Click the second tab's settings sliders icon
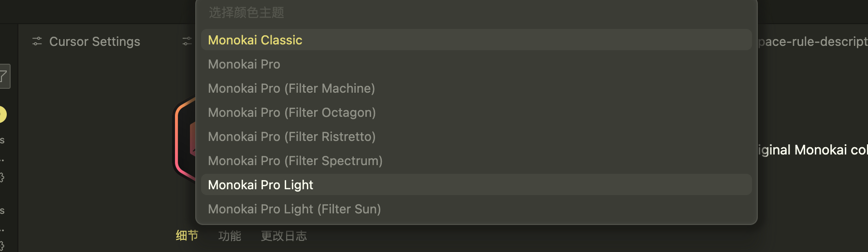The height and width of the screenshot is (252, 868). point(187,42)
